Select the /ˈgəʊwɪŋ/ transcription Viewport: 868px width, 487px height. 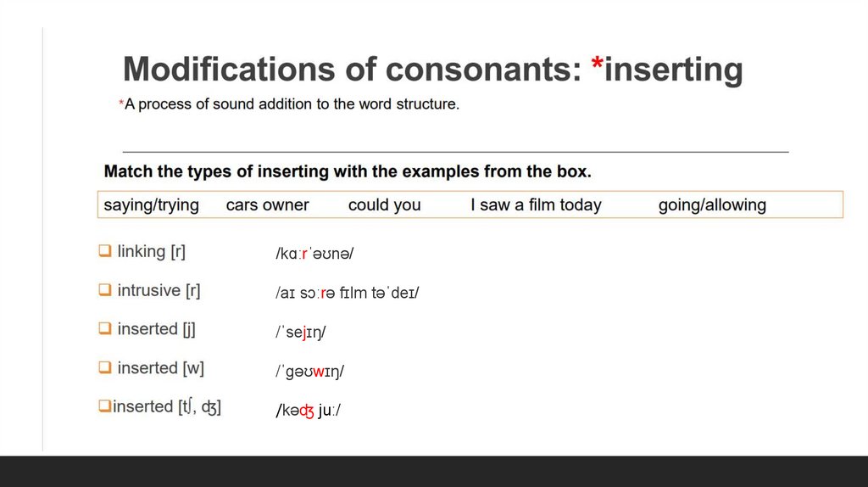tap(309, 372)
